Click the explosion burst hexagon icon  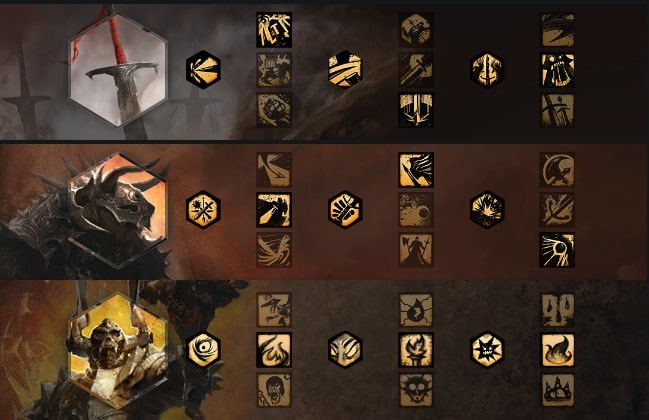coord(487,209)
